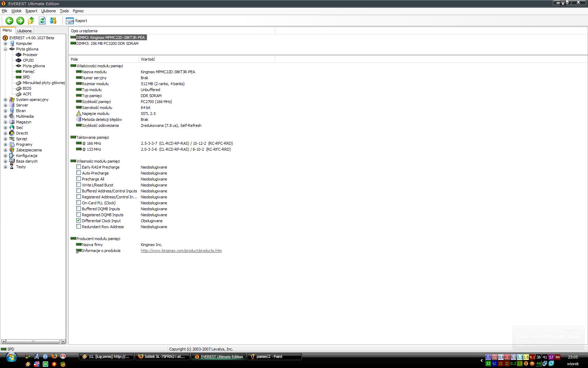Click the Napięcie modułu warning icon
Image resolution: width=588 pixels, height=368 pixels.
coord(79,114)
